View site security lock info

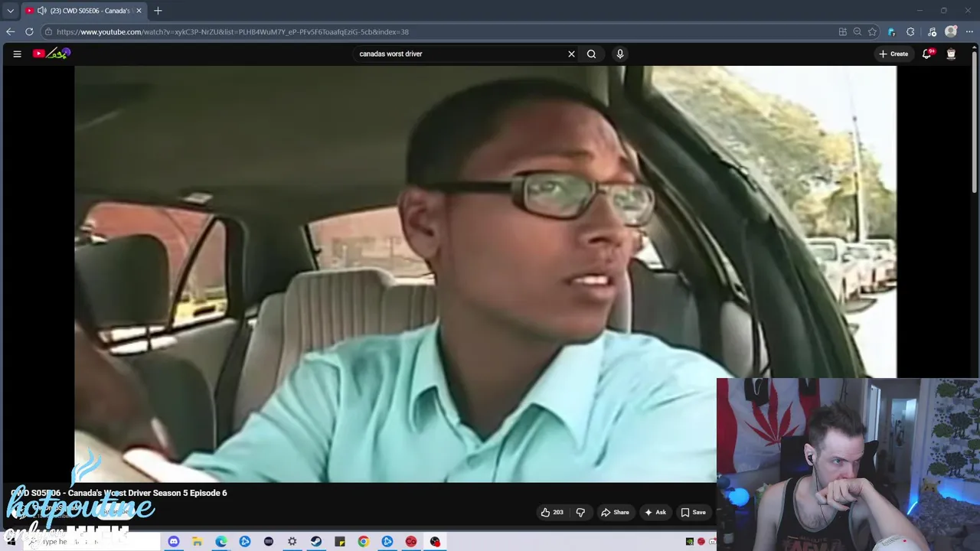coord(48,31)
